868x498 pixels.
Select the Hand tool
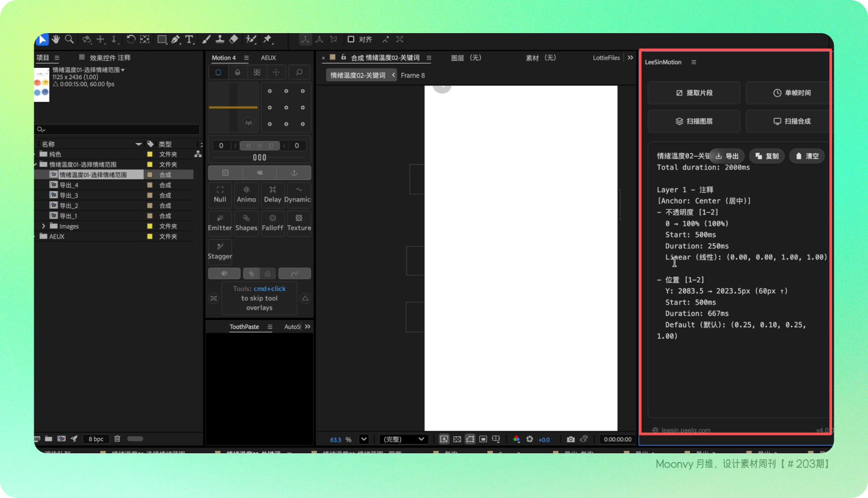coord(56,39)
